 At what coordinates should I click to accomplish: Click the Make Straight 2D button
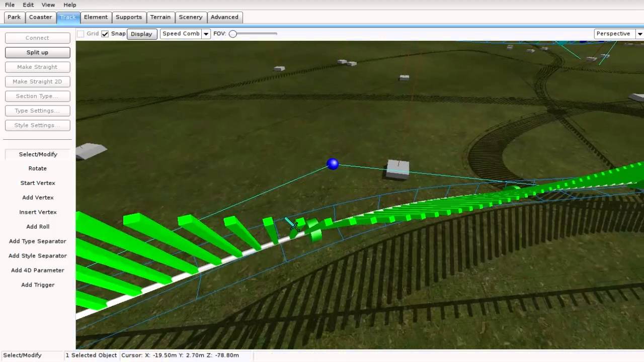[38, 81]
